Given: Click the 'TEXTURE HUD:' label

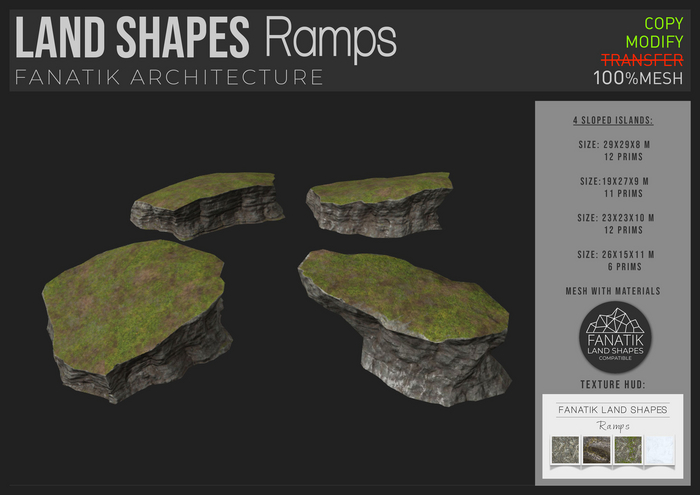Looking at the screenshot, I should point(612,384).
